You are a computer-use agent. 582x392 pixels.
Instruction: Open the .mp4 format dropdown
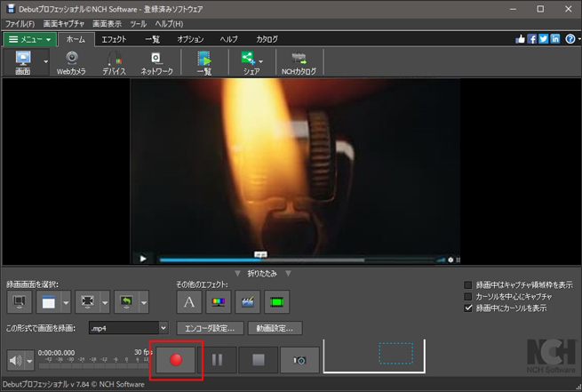coord(129,328)
